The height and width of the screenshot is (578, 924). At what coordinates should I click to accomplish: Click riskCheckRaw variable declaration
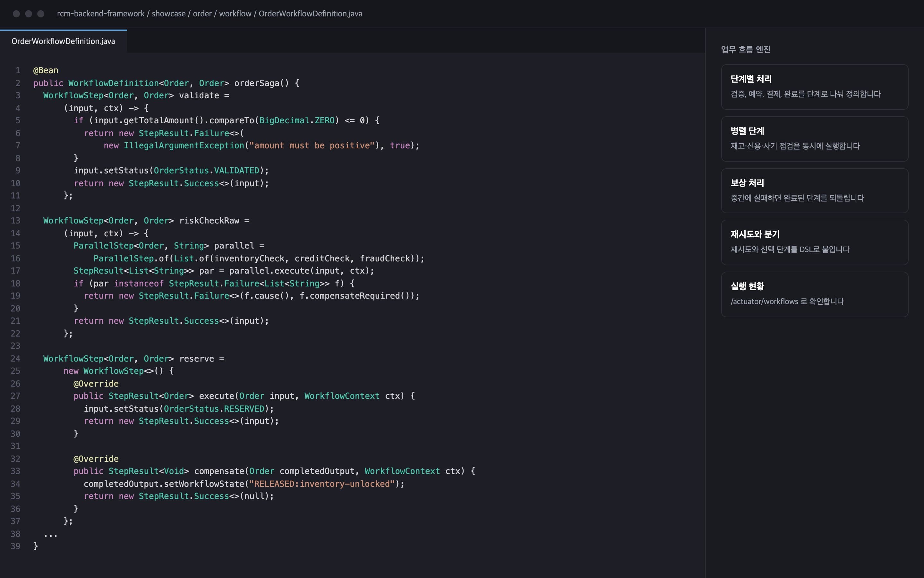tap(209, 221)
